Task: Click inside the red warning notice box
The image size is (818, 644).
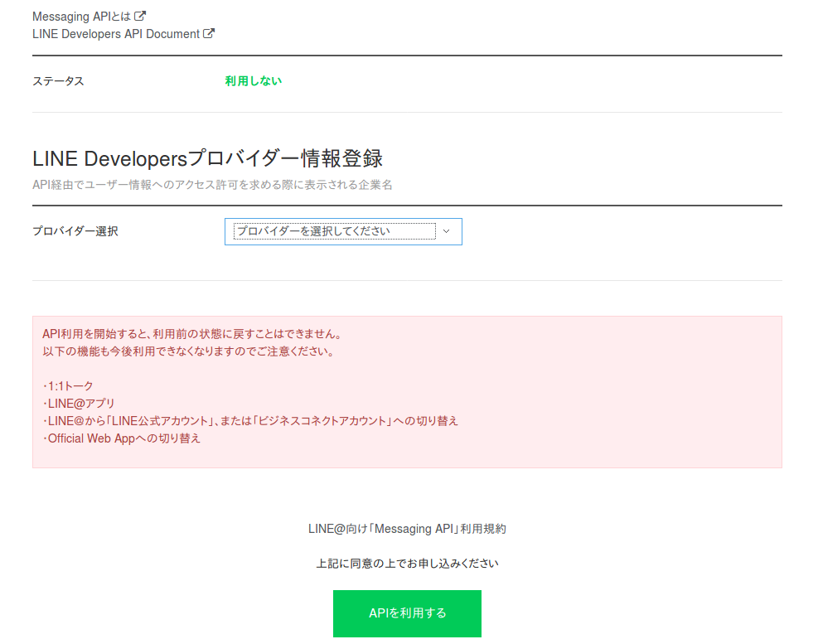Action: pos(406,390)
